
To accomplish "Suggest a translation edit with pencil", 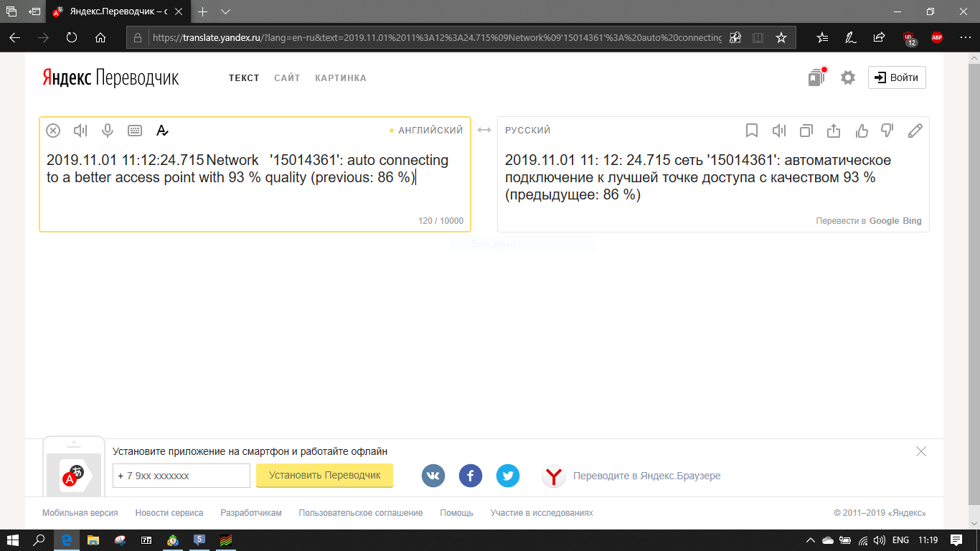I will coord(915,131).
